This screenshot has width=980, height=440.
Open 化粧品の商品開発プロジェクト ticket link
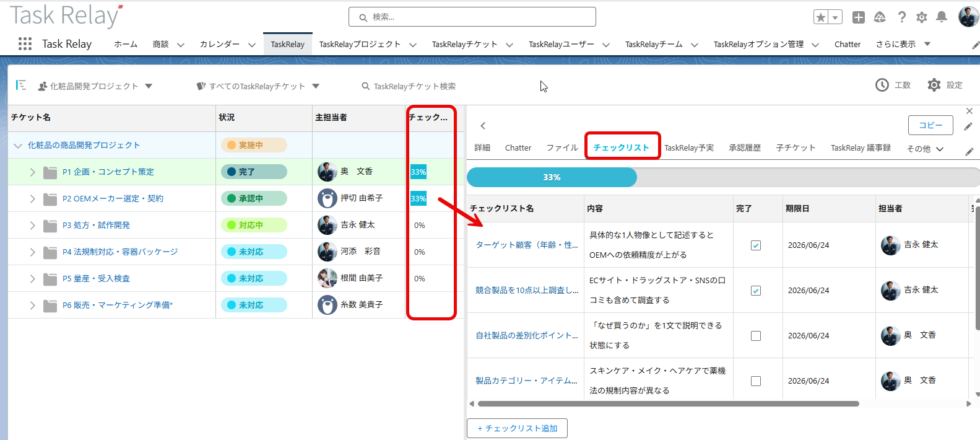(x=84, y=145)
